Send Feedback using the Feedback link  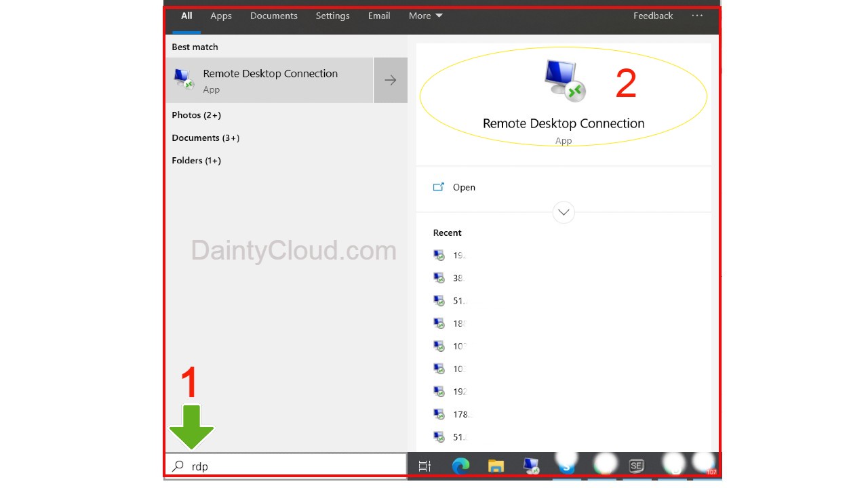tap(652, 16)
